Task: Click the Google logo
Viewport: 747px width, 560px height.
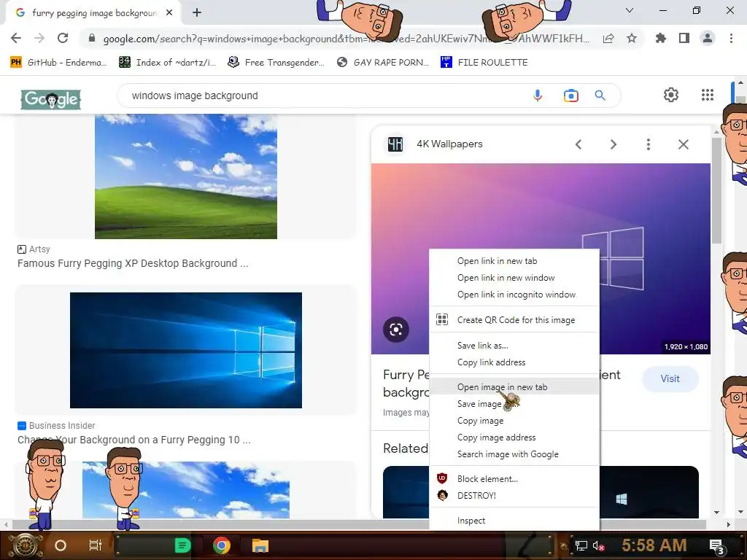Action: (x=51, y=99)
